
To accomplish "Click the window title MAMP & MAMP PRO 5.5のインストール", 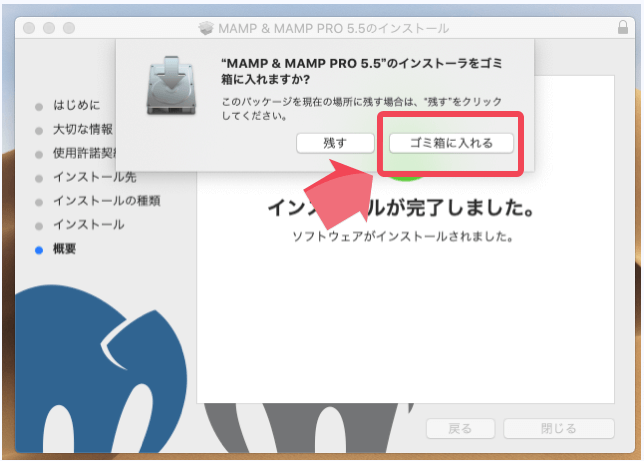I will pos(334,28).
